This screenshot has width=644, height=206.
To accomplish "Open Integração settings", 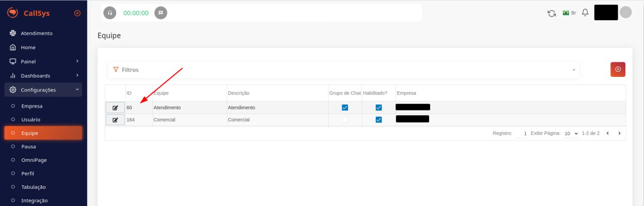I will click(x=34, y=200).
